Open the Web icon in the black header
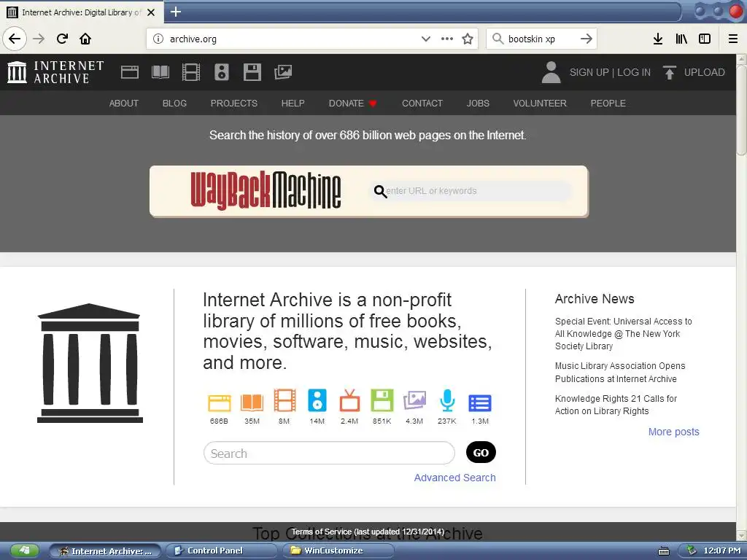Image resolution: width=747 pixels, height=560 pixels. click(x=130, y=72)
